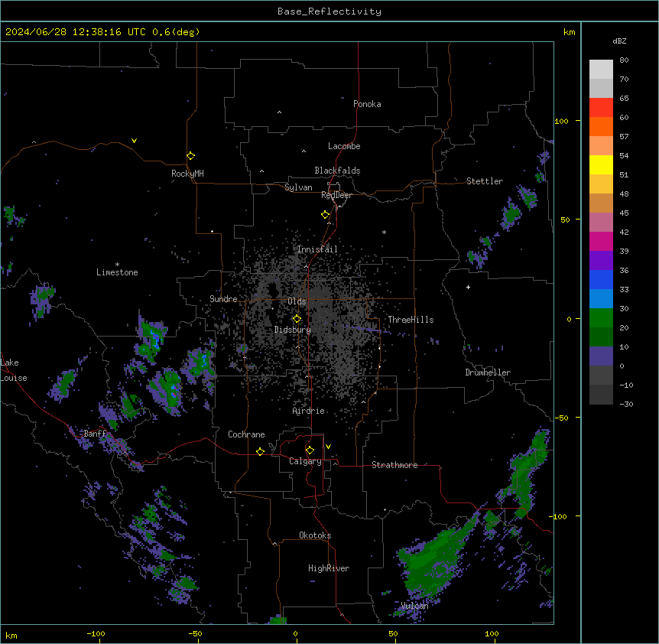This screenshot has height=644, width=659.
Task: Select the RockyMH label
Action: click(187, 173)
